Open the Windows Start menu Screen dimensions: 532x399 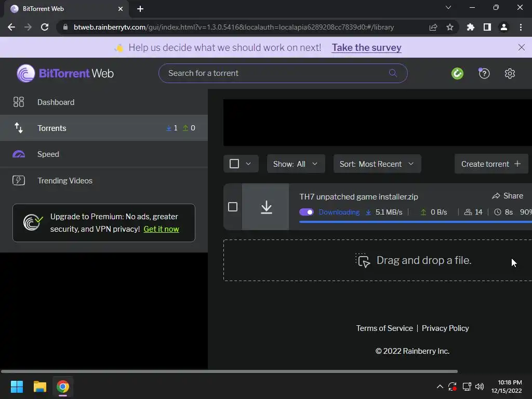17,387
